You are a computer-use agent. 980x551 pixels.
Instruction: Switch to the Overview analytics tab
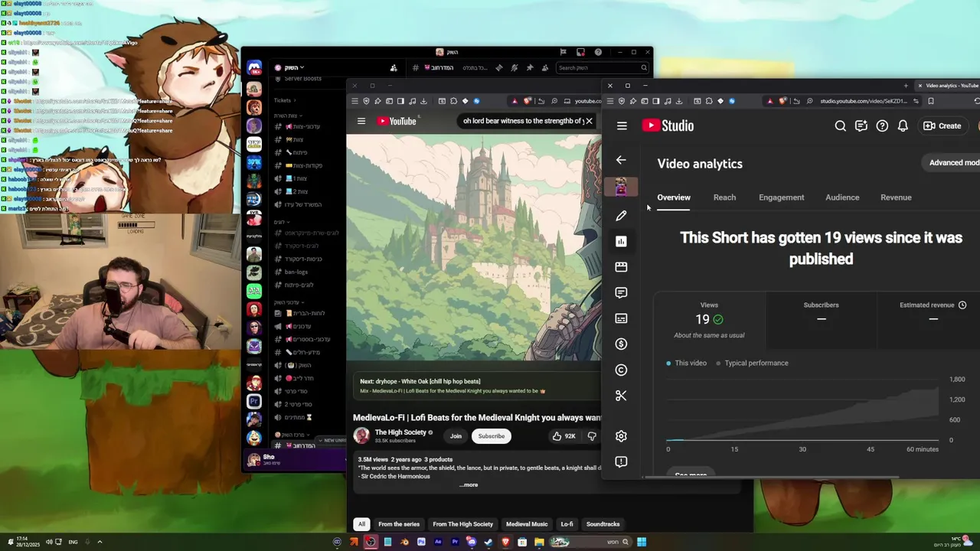tap(674, 197)
